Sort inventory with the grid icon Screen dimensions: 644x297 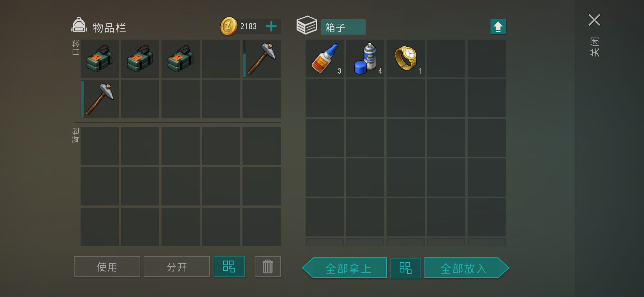(229, 267)
